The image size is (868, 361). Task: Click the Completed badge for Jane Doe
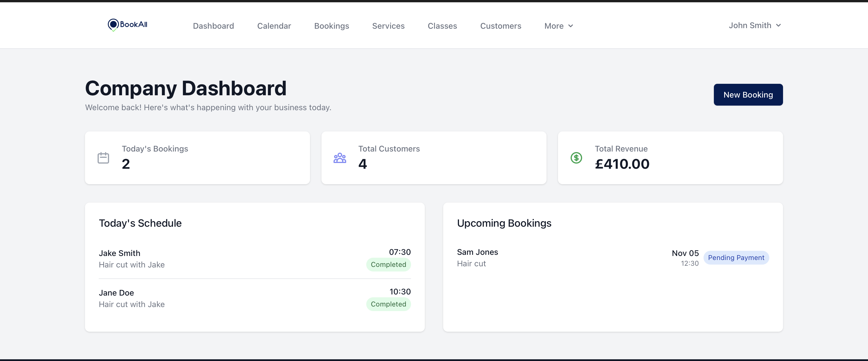pos(388,304)
